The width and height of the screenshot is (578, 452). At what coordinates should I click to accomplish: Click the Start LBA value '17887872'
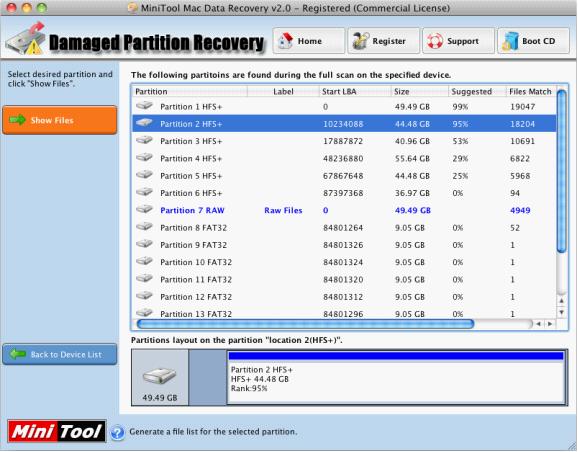pyautogui.click(x=343, y=141)
